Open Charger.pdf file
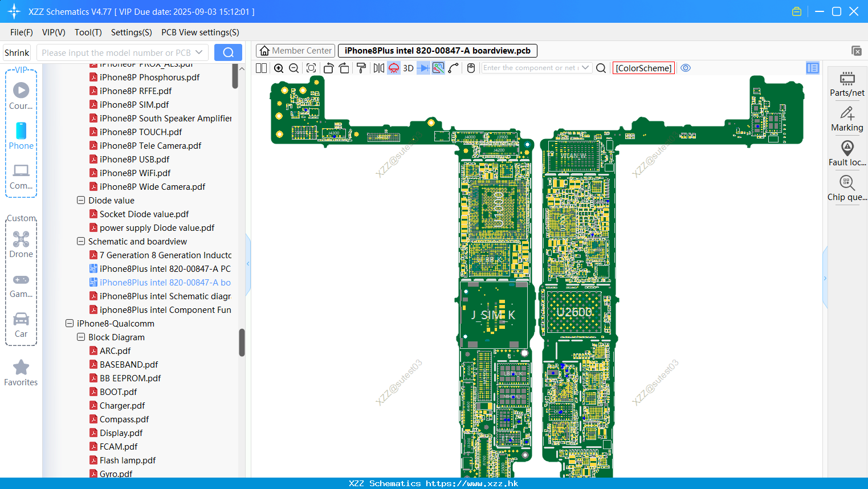 pyautogui.click(x=122, y=406)
